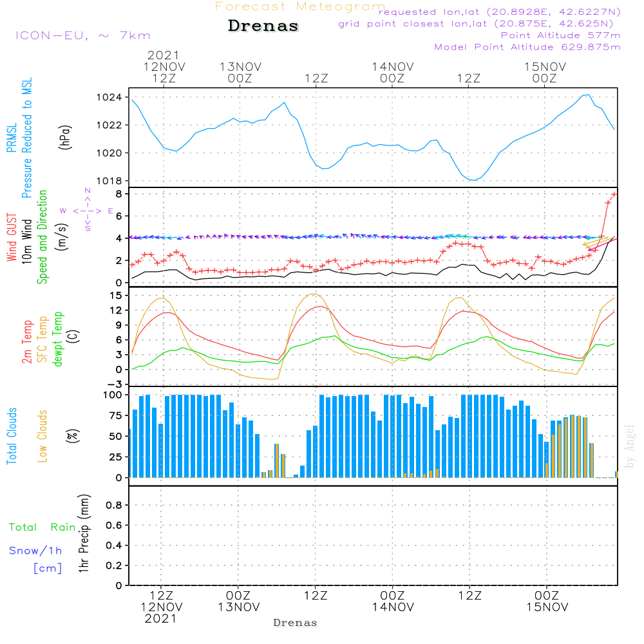Click the 1018 pressure axis tick

[x=109, y=181]
